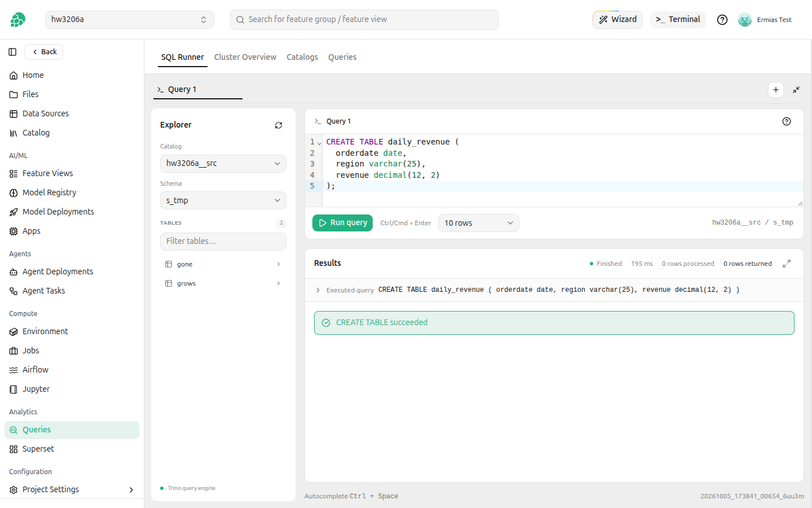The height and width of the screenshot is (508, 812).
Task: Toggle the sidebar collapse icon
Action: [12, 52]
